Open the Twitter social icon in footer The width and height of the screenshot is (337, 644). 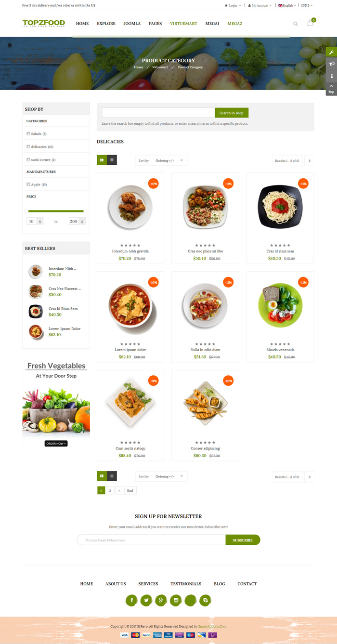pos(146,600)
